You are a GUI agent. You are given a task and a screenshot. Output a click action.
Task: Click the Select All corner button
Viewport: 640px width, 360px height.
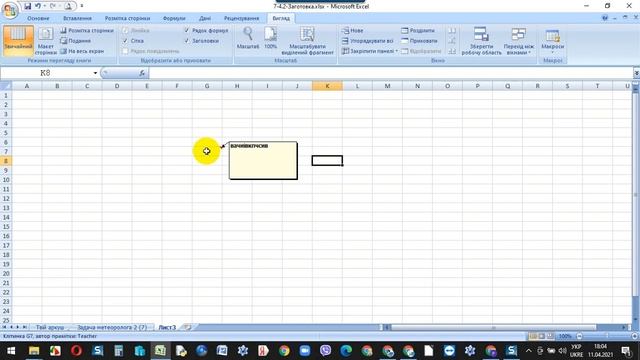coord(6,86)
